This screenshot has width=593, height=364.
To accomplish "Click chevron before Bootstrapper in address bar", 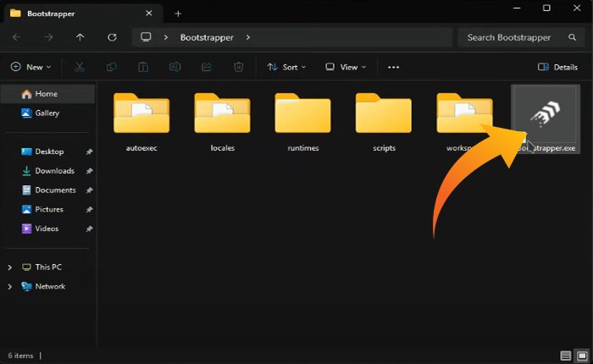I will [166, 37].
